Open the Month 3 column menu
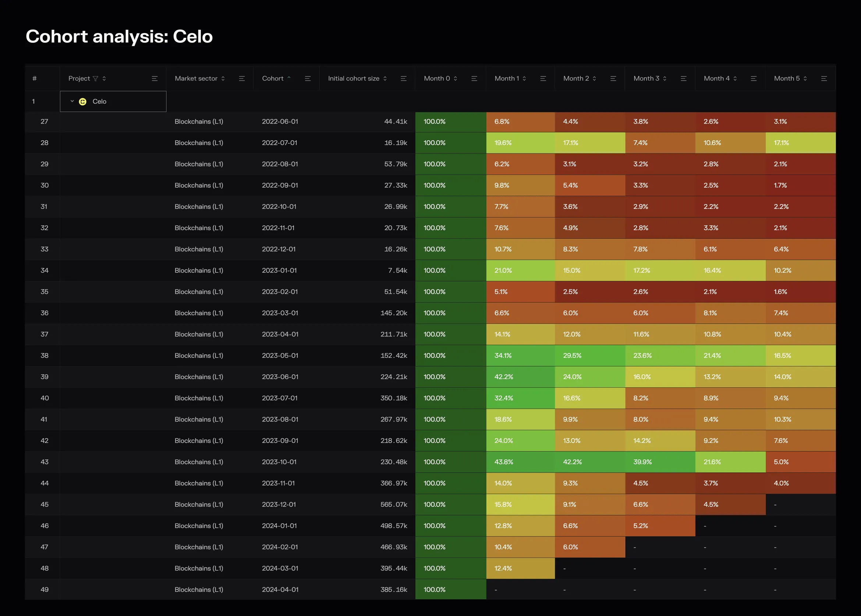Screen dimensions: 861x616 pos(683,79)
